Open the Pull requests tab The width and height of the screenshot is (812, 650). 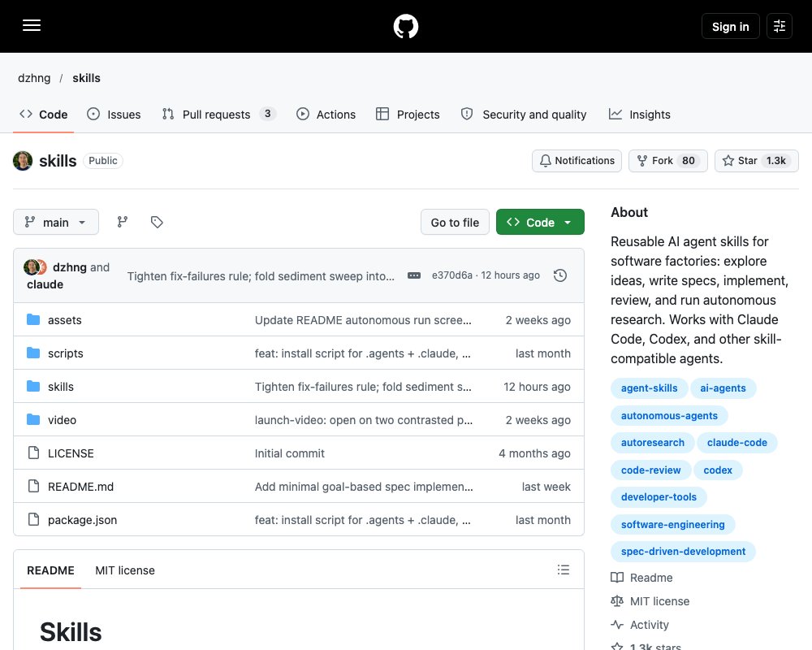218,115
